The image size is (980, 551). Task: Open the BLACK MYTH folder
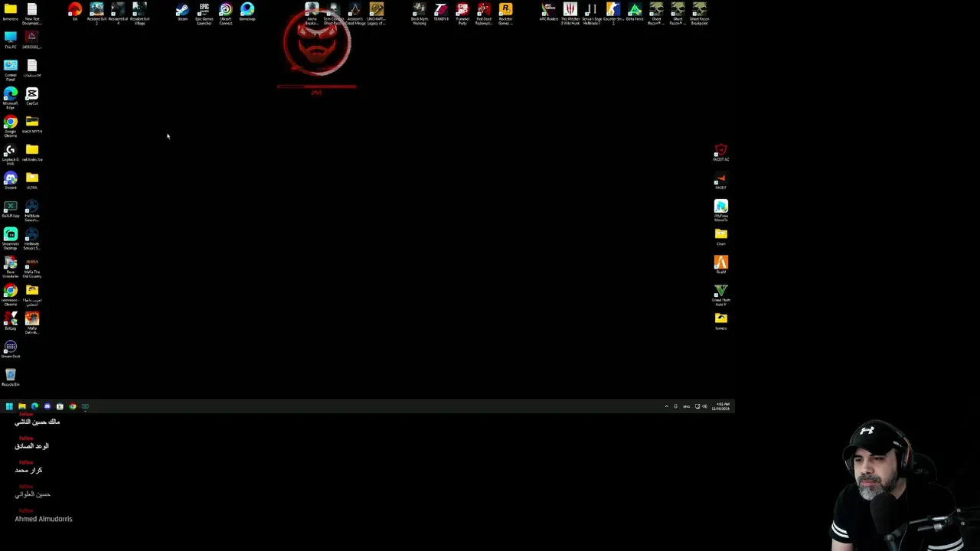point(31,124)
